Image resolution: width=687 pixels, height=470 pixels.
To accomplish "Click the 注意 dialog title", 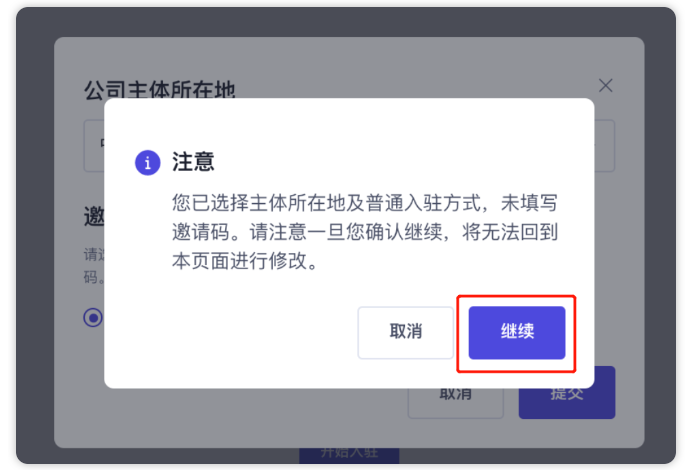I will [x=193, y=162].
